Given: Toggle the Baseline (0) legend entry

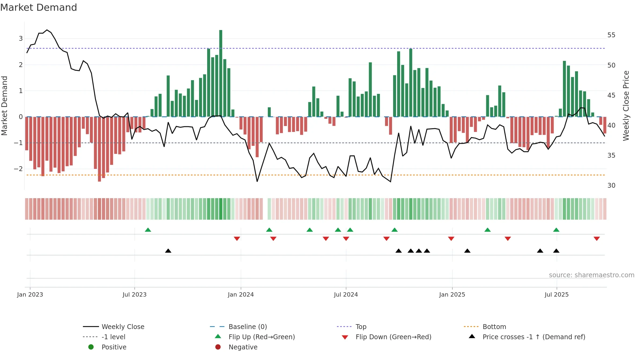Looking at the screenshot, I should [239, 327].
